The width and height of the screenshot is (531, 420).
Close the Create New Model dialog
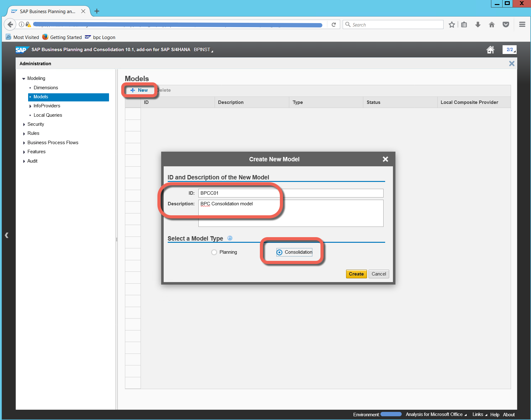point(385,159)
